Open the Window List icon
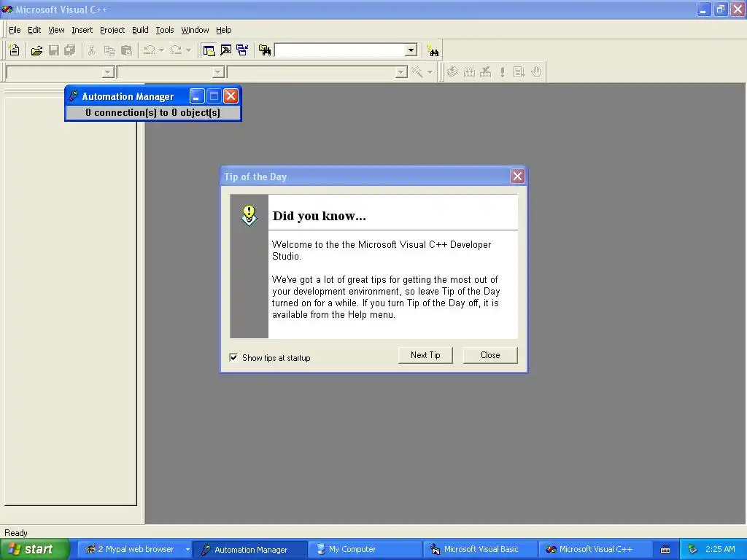 click(x=242, y=50)
